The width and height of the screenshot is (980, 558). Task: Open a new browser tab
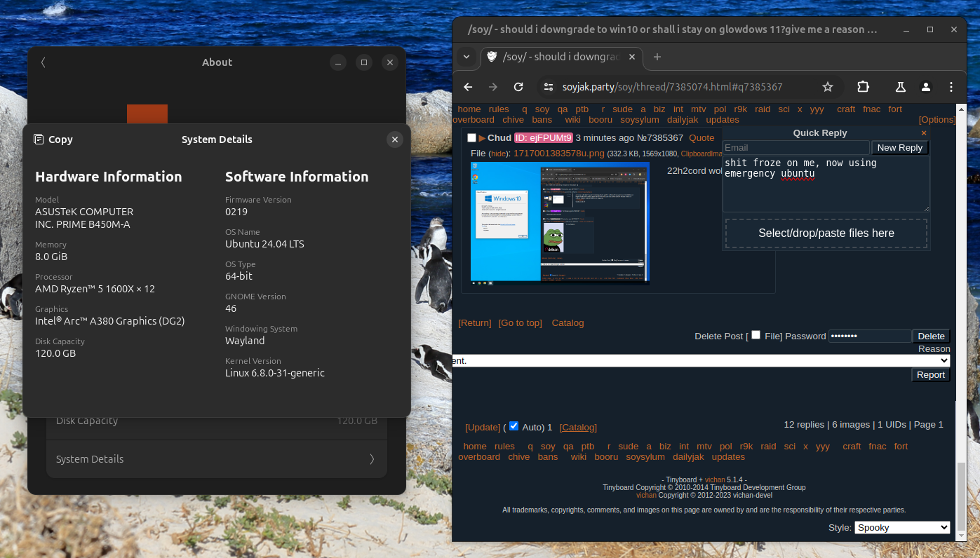pyautogui.click(x=657, y=57)
